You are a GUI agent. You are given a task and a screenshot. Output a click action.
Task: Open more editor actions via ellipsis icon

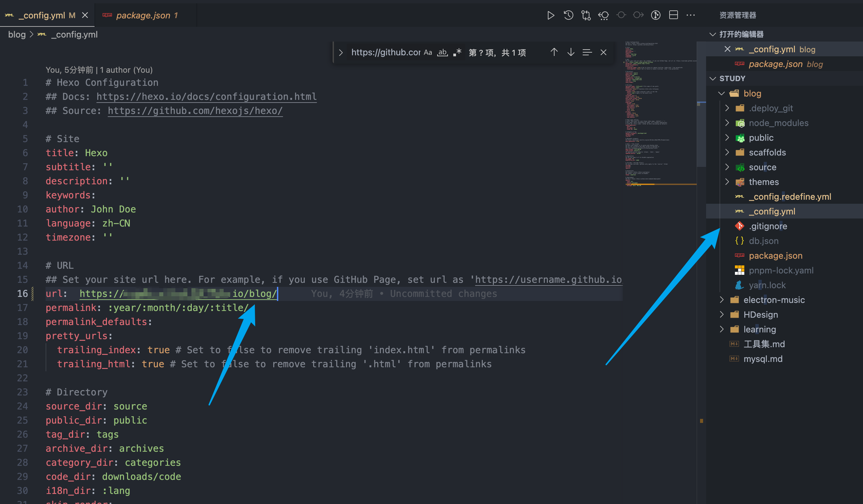(691, 15)
